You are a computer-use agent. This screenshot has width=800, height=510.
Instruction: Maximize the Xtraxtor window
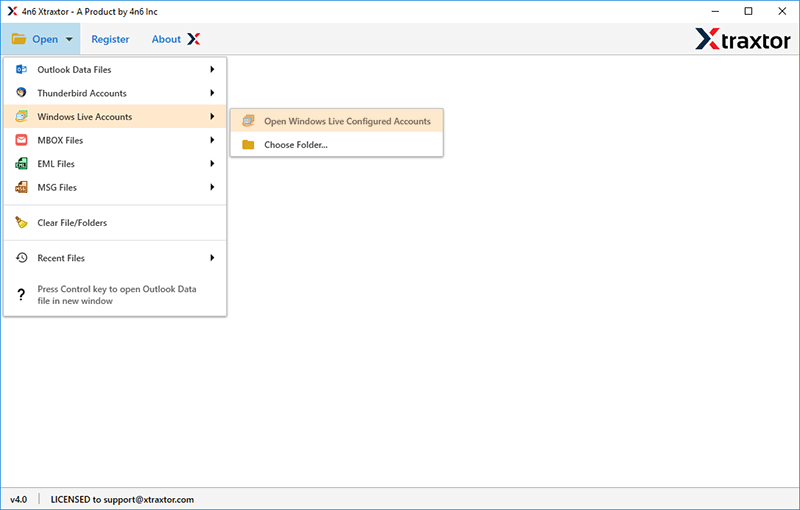coord(748,11)
